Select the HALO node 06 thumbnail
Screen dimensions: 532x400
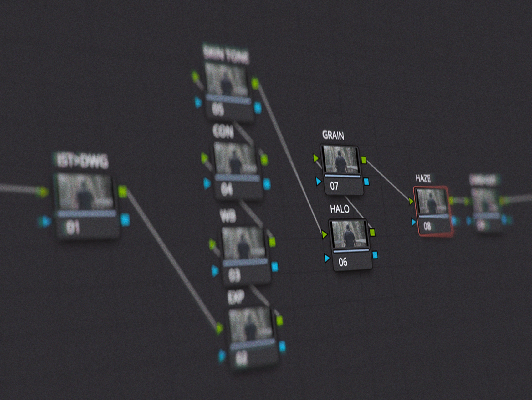pyautogui.click(x=349, y=234)
